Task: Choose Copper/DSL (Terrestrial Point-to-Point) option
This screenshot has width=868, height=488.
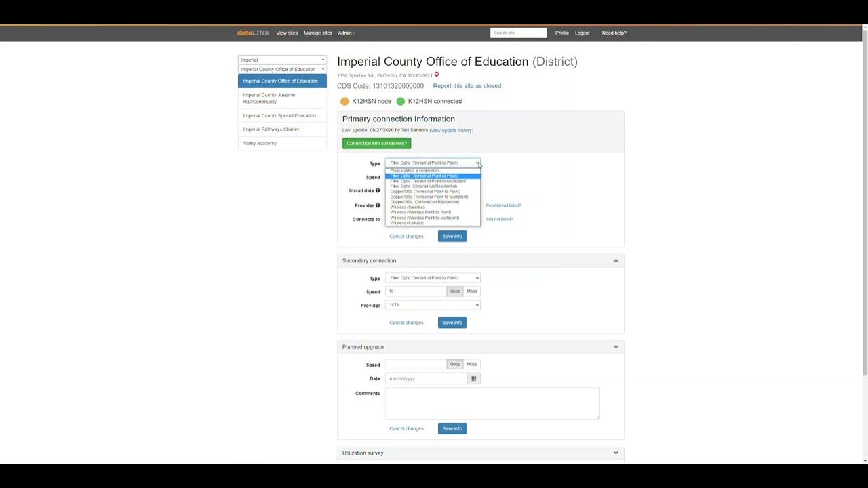Action: point(433,192)
